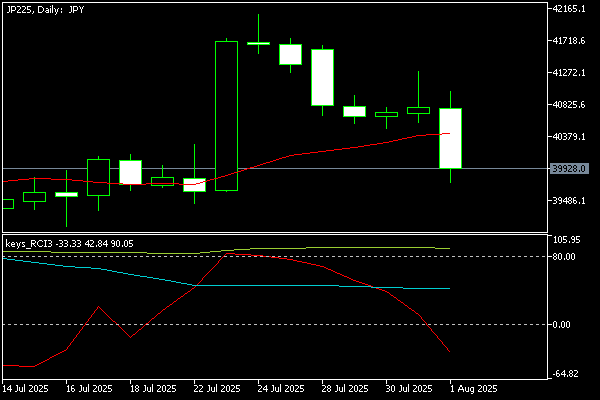Select the tall hollow 22 Jul candlestick
The width and height of the screenshot is (600, 400).
point(227,116)
